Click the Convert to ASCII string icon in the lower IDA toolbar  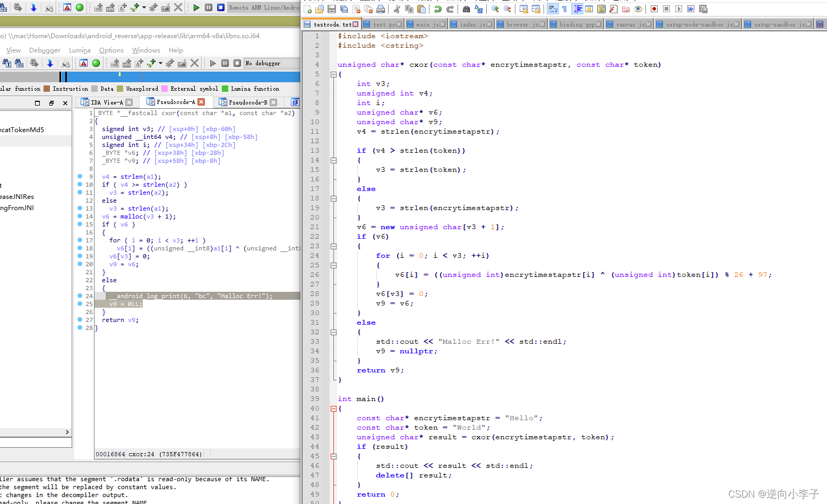pyautogui.click(x=139, y=63)
